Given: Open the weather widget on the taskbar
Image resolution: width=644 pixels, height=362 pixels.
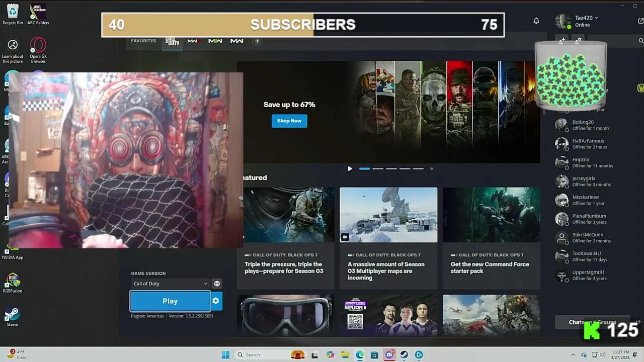Looking at the screenshot, I should click(x=17, y=355).
